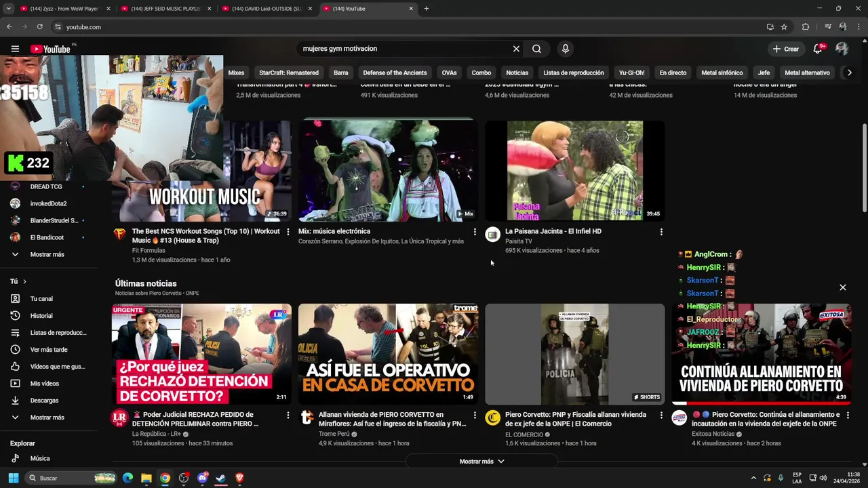Run search with the magnifier button
This screenshot has width=868, height=488.
click(536, 49)
